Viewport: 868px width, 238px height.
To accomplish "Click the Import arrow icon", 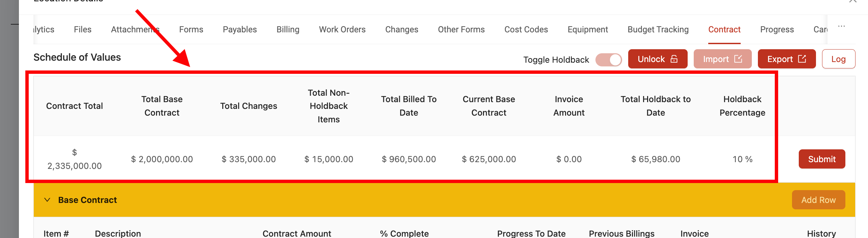I will 738,59.
